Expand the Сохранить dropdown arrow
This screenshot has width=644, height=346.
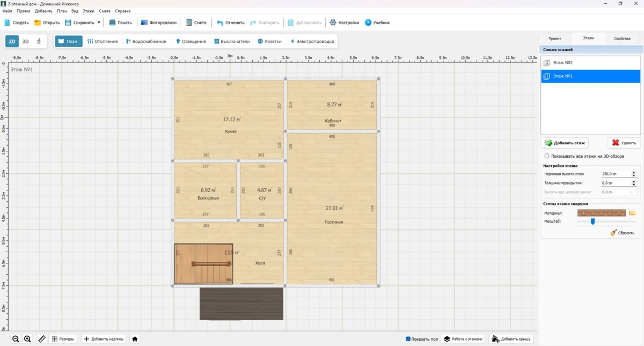pos(99,23)
